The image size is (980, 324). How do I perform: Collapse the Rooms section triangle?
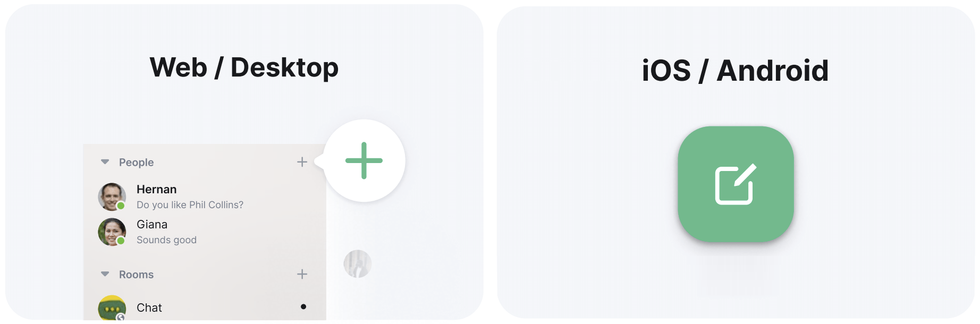[x=105, y=274]
